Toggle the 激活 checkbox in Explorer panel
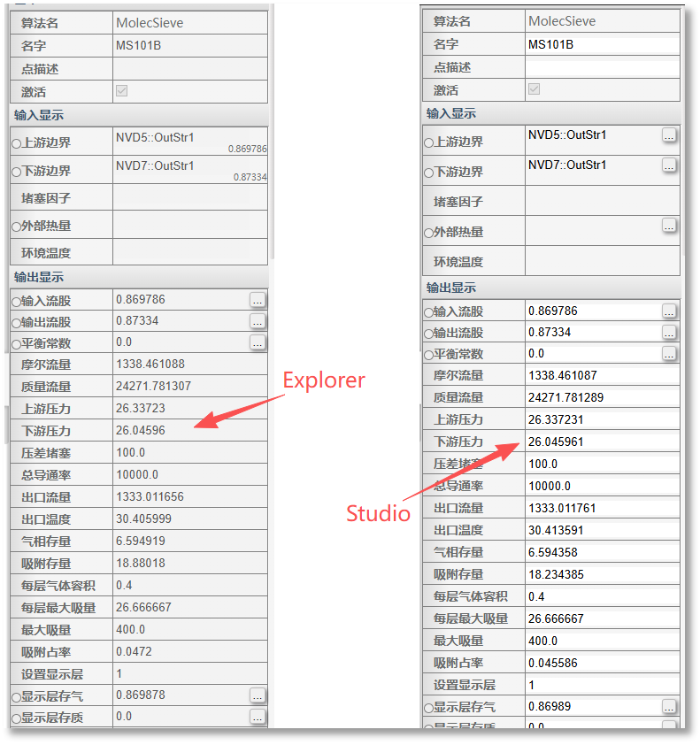 click(121, 91)
